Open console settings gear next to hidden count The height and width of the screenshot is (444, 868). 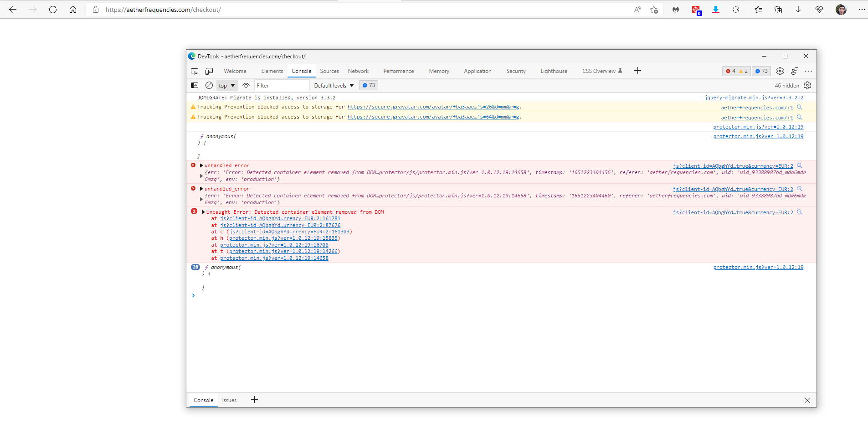click(x=807, y=85)
